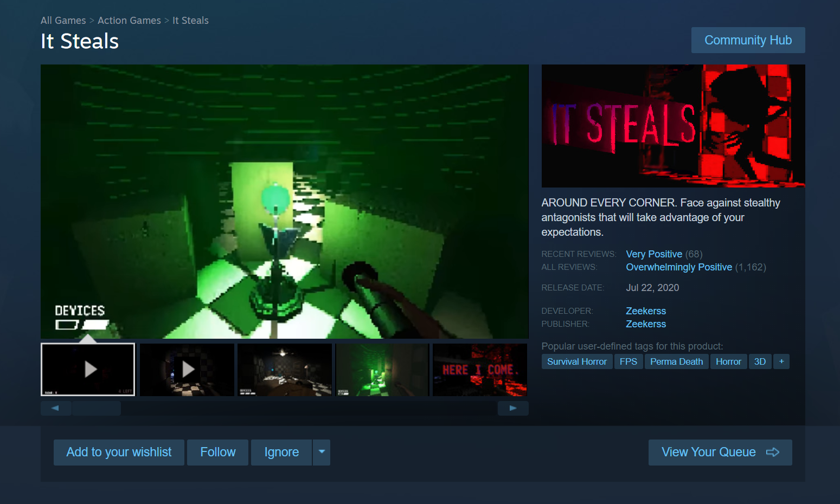
Task: Click the main green gameplay screenshot
Action: pyautogui.click(x=285, y=202)
